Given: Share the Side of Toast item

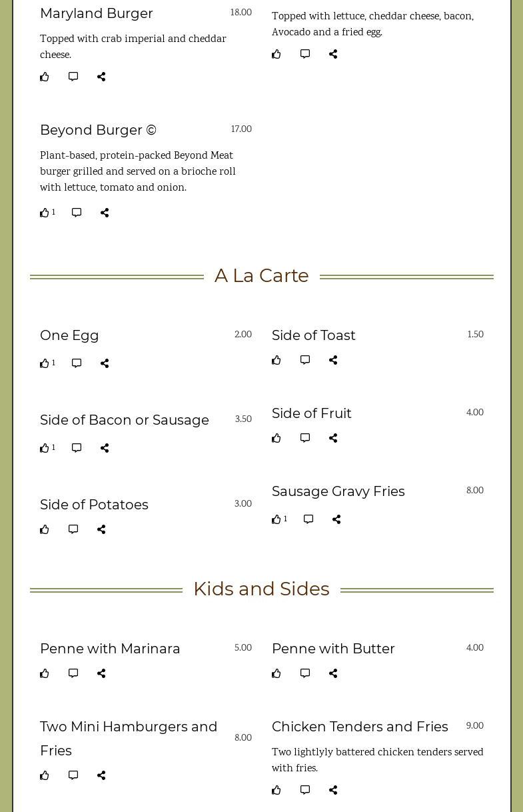Looking at the screenshot, I should point(333,360).
